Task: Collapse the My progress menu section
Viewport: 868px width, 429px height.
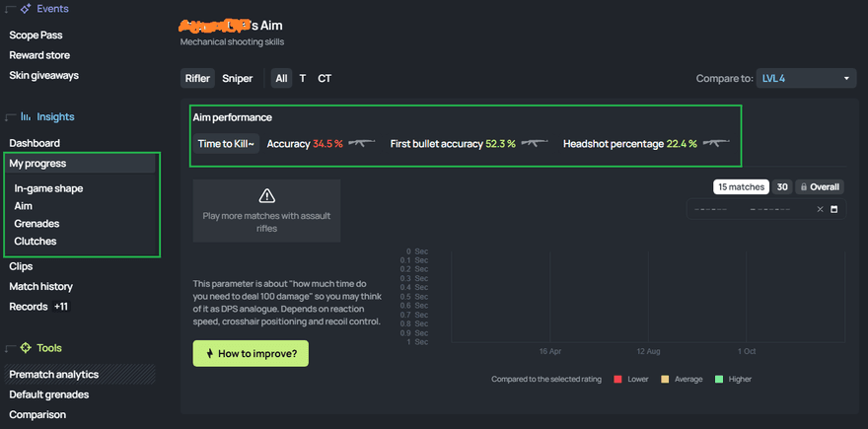Action: pos(37,163)
